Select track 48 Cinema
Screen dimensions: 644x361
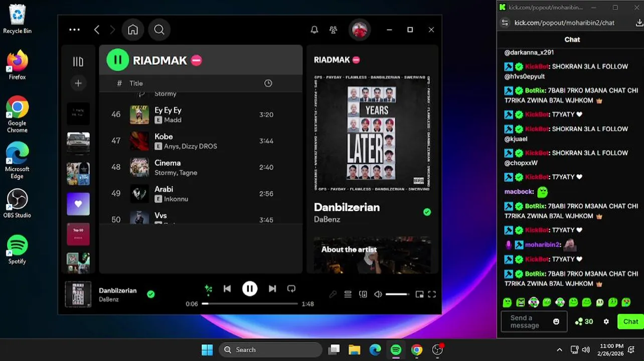tap(201, 167)
